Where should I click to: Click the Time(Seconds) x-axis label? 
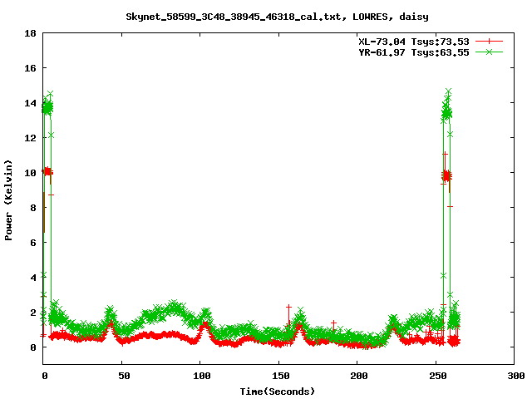tap(278, 392)
